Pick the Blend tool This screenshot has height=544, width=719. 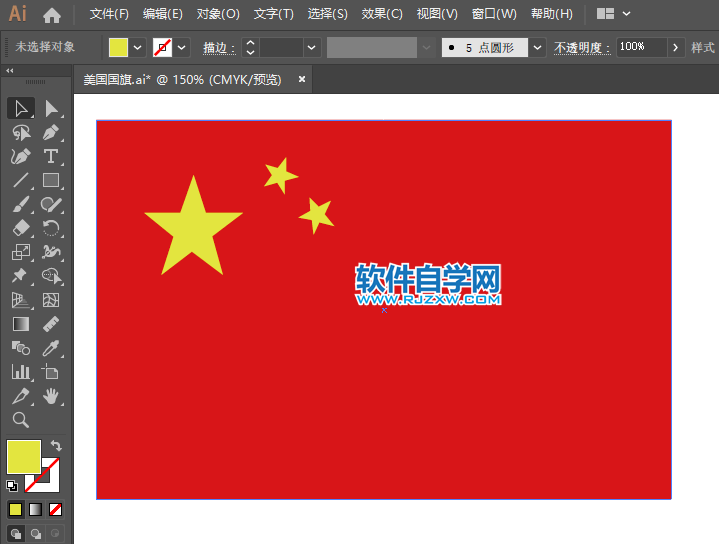click(x=21, y=348)
